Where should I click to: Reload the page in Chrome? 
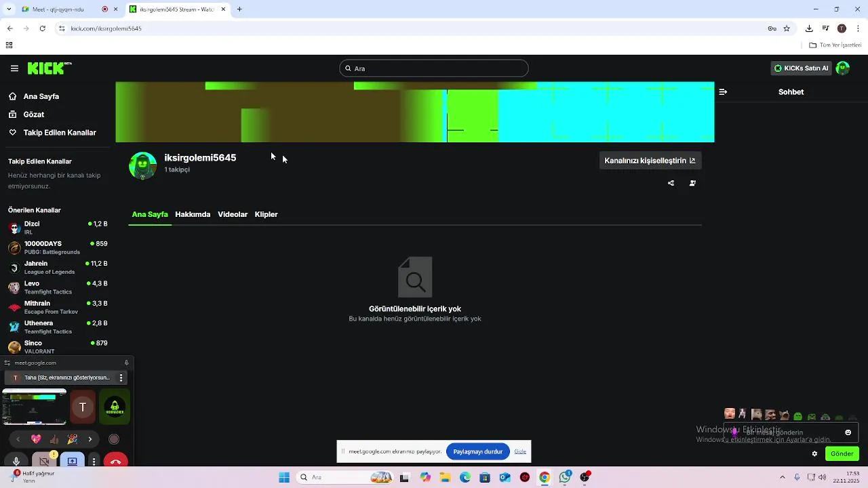click(43, 28)
